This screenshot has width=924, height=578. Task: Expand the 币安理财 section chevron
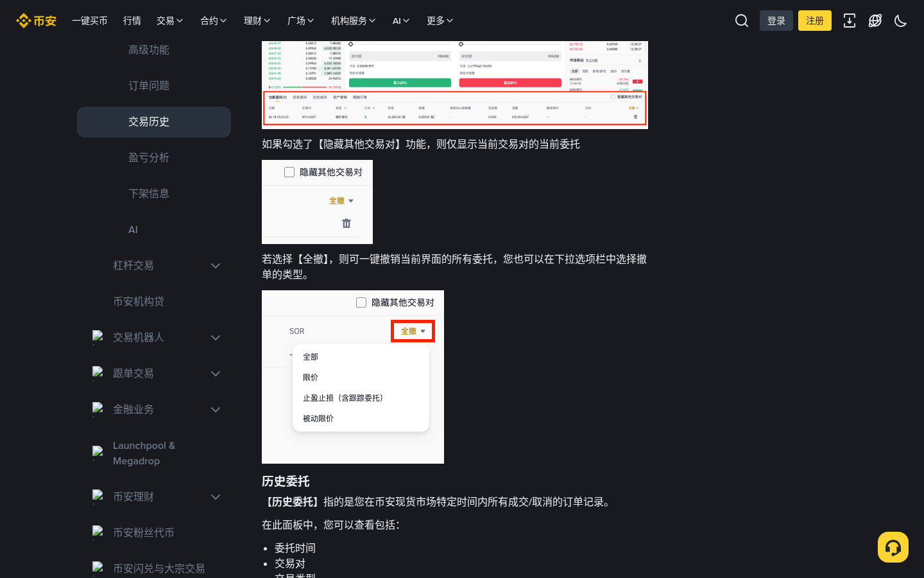click(x=216, y=496)
